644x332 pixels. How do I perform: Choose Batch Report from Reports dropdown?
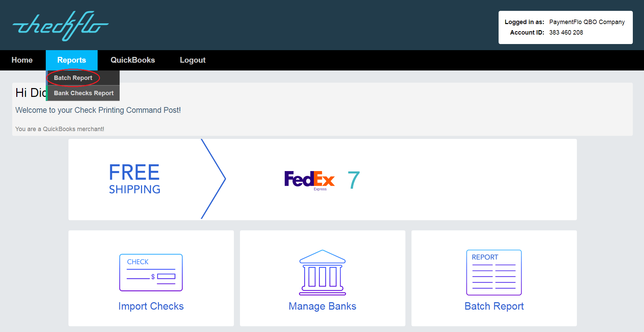pos(83,78)
